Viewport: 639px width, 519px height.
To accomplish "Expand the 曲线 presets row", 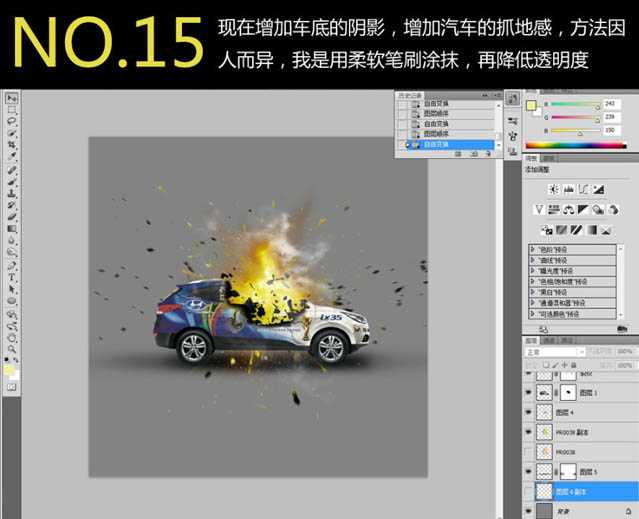I will [x=533, y=260].
